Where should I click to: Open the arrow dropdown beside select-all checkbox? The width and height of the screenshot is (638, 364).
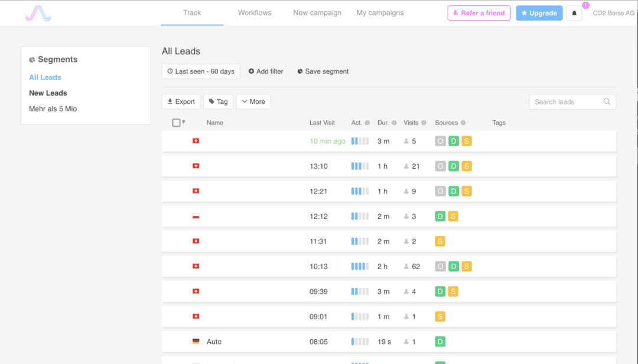(x=184, y=122)
